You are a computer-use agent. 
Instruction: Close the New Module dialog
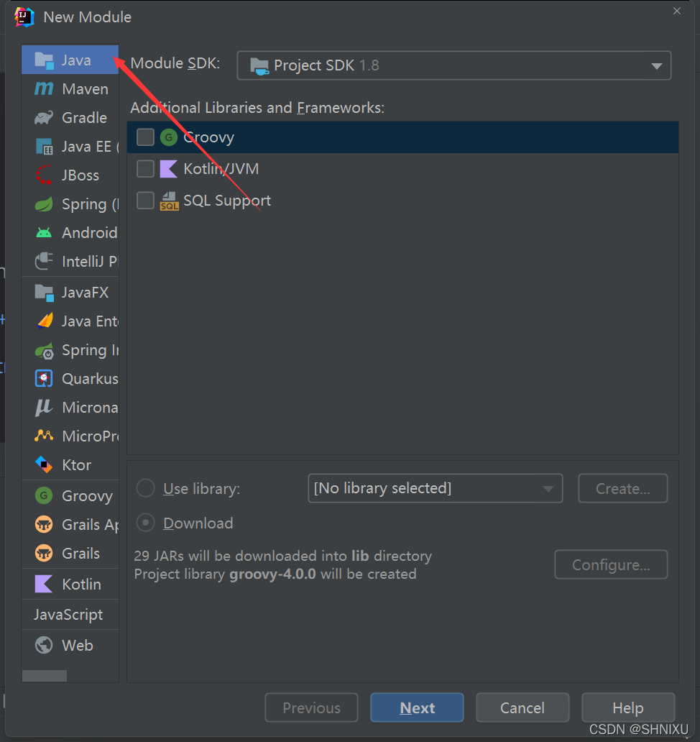677,11
